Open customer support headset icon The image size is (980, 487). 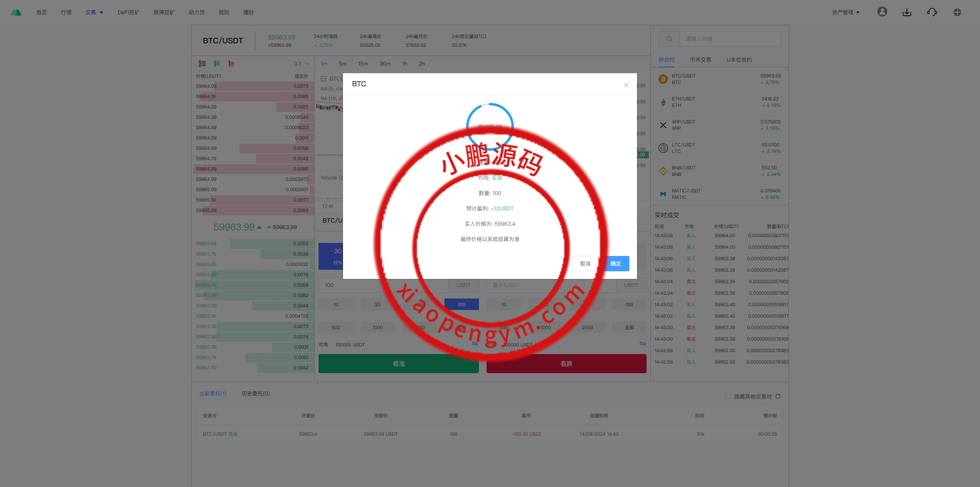932,12
